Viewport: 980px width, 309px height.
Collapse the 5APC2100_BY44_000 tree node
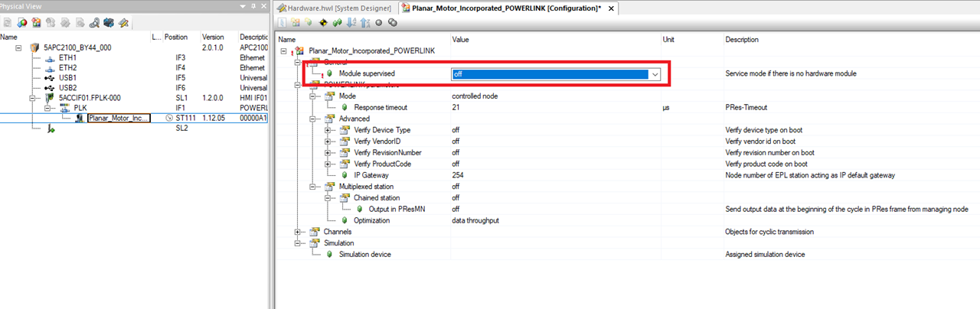tap(18, 47)
